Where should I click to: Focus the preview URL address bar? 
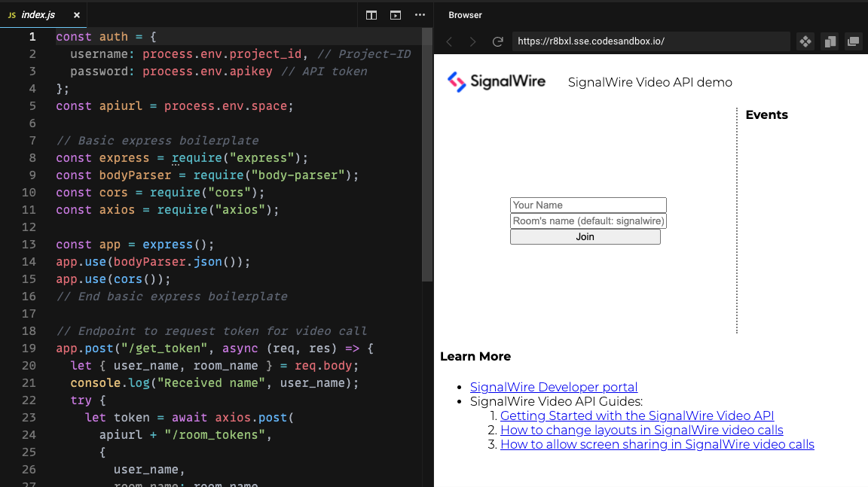[x=651, y=41]
